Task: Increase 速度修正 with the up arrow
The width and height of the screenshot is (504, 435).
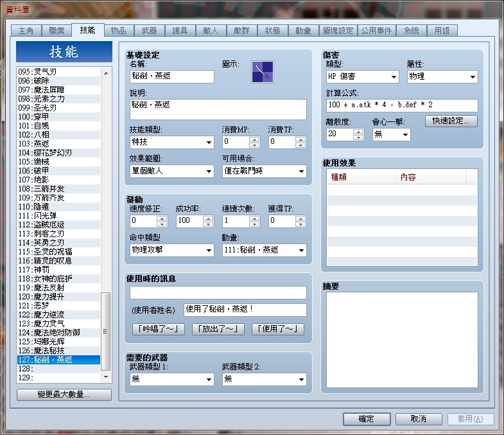Action: (162, 218)
